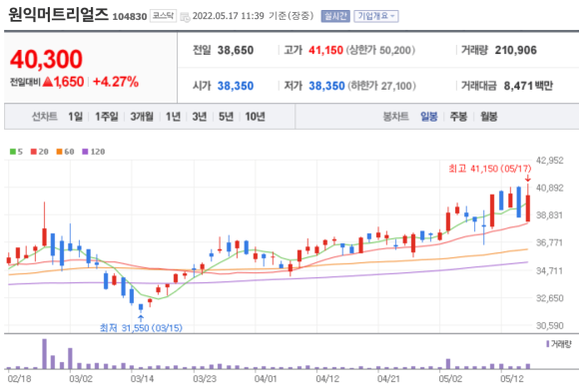Click the 하한가 27,100 text

coord(381,86)
